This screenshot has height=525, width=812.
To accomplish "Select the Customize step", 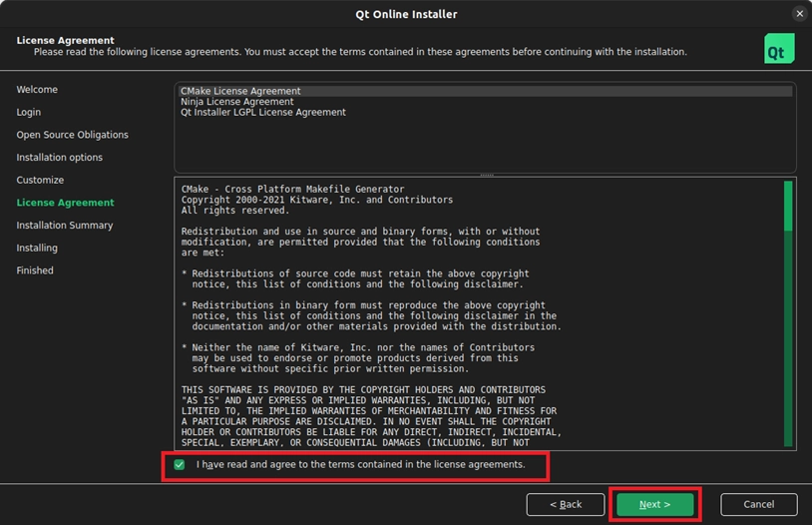I will [x=40, y=181].
